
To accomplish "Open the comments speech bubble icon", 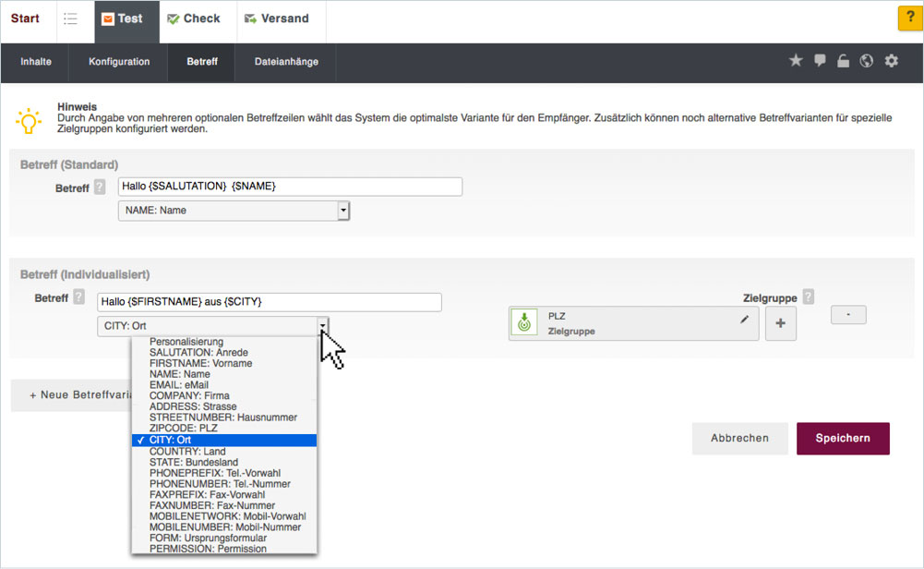I will coord(820,61).
